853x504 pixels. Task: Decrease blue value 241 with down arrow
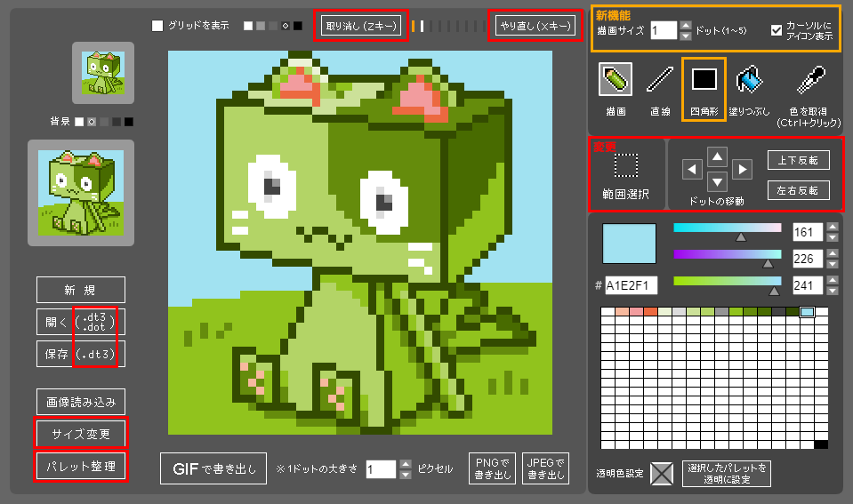tap(832, 291)
